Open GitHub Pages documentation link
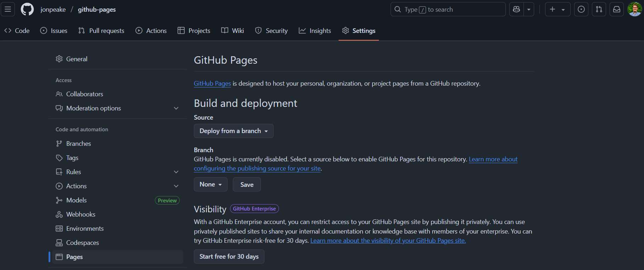Viewport: 644px width, 270px height. [212, 84]
